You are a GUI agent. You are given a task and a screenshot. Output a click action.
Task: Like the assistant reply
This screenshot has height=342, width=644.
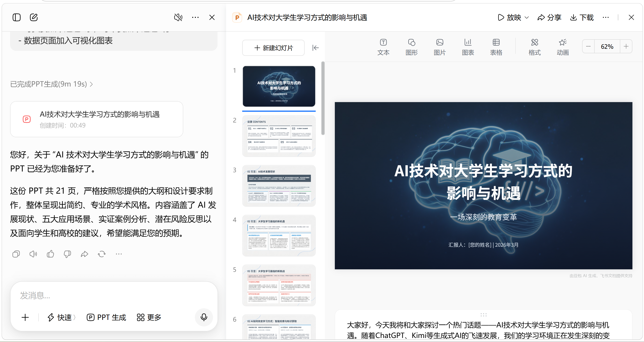[x=50, y=254]
